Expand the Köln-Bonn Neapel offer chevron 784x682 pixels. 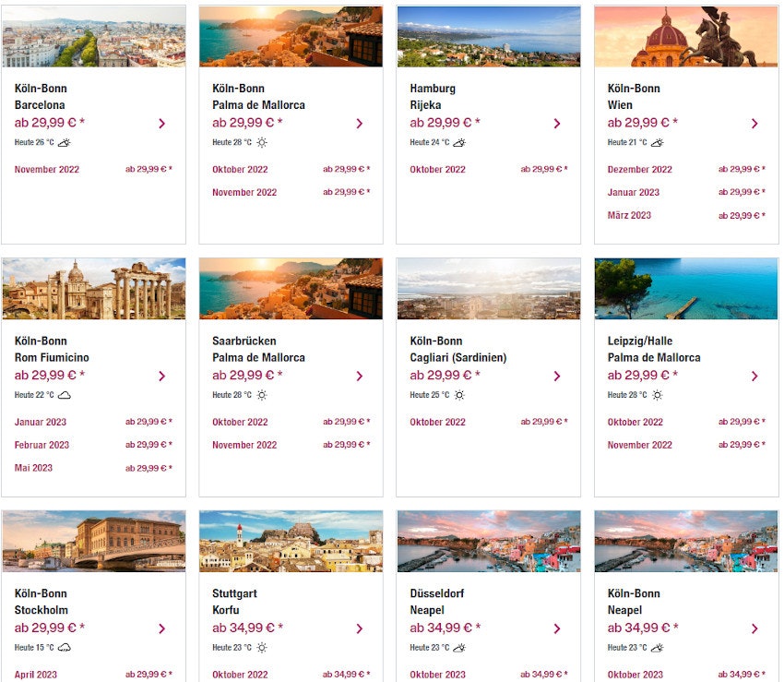(754, 628)
